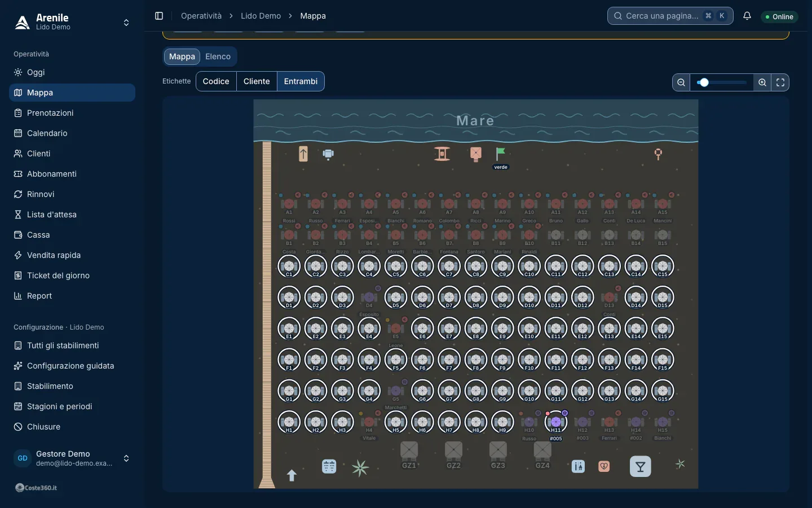812x508 pixels.
Task: Click umbrella A1 booked by Rossi
Action: click(289, 204)
